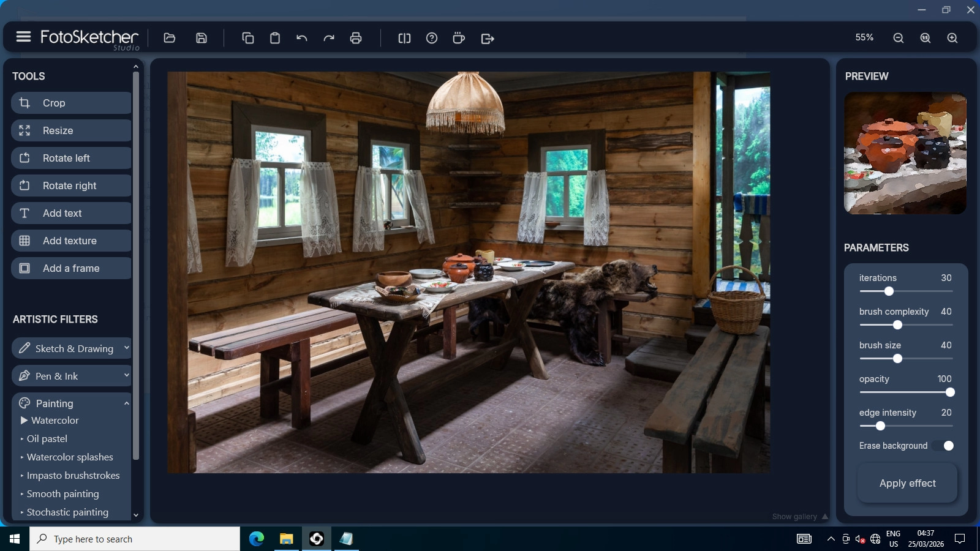Open the help question mark icon

click(432, 38)
